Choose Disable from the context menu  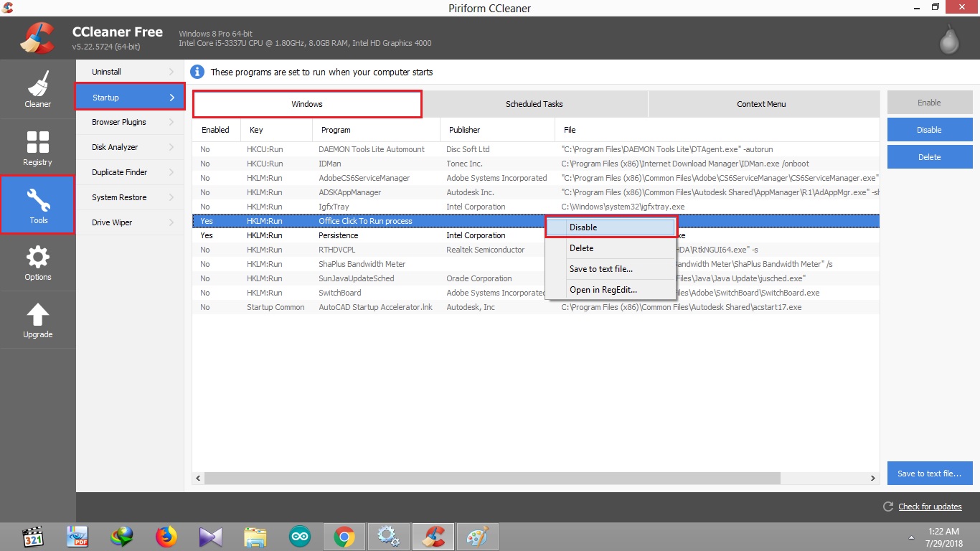coord(611,227)
